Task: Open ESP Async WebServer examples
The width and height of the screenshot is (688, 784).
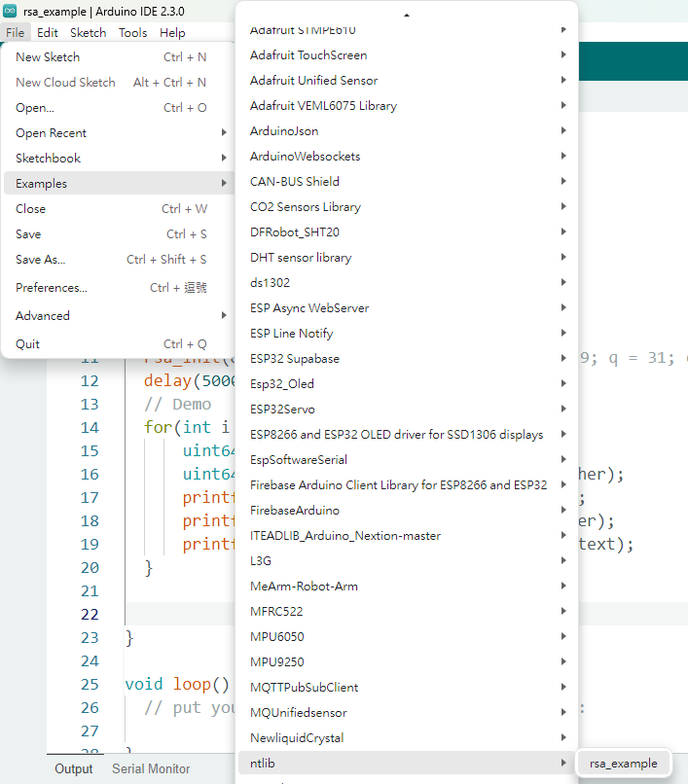Action: coord(407,308)
